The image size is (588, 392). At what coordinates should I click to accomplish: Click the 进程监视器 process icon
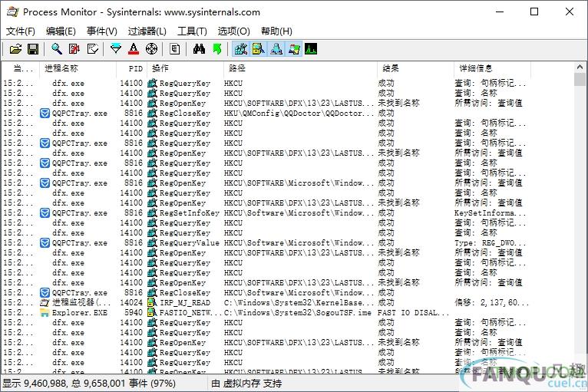(x=45, y=303)
